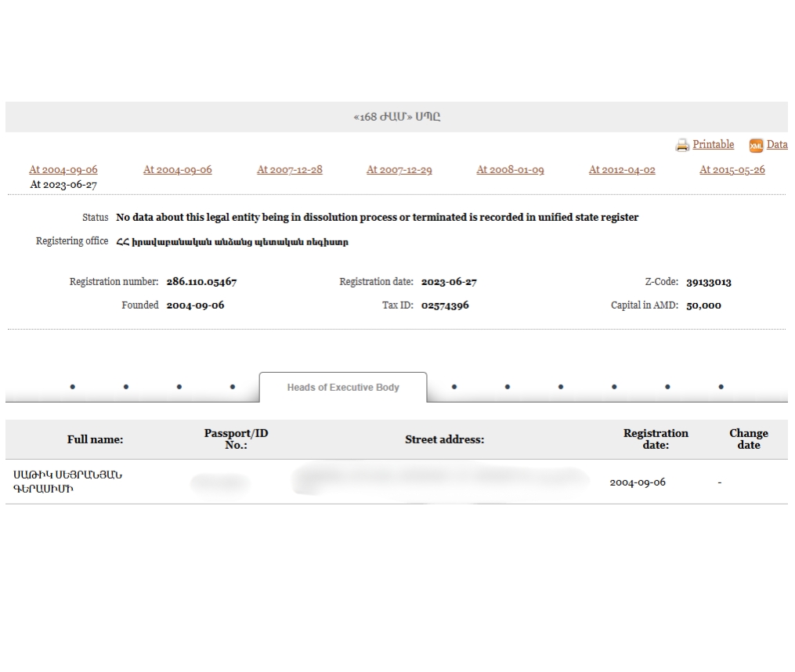Open the At 2008-01-09 history link
The height and width of the screenshot is (672, 795).
[510, 169]
